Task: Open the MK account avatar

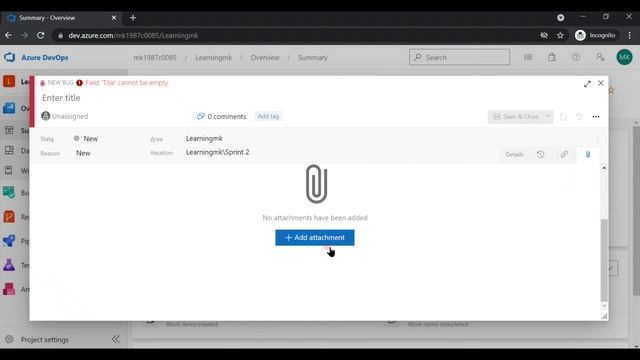Action: [x=624, y=57]
